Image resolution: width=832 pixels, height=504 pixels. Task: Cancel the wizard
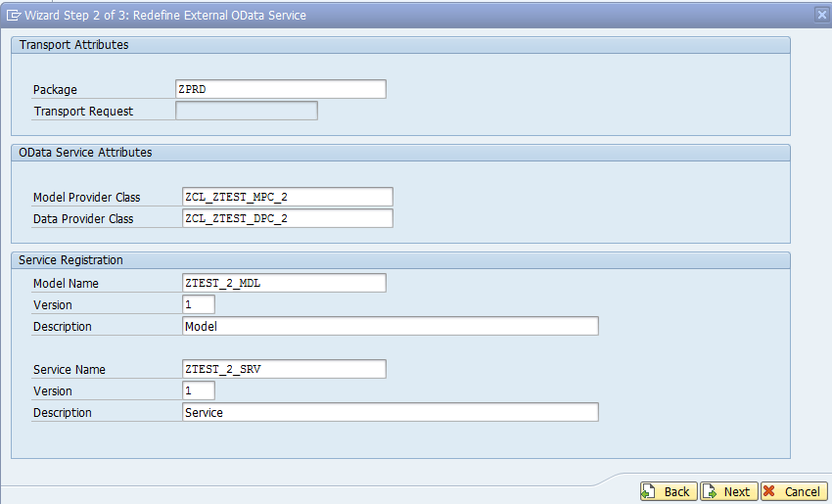click(793, 491)
